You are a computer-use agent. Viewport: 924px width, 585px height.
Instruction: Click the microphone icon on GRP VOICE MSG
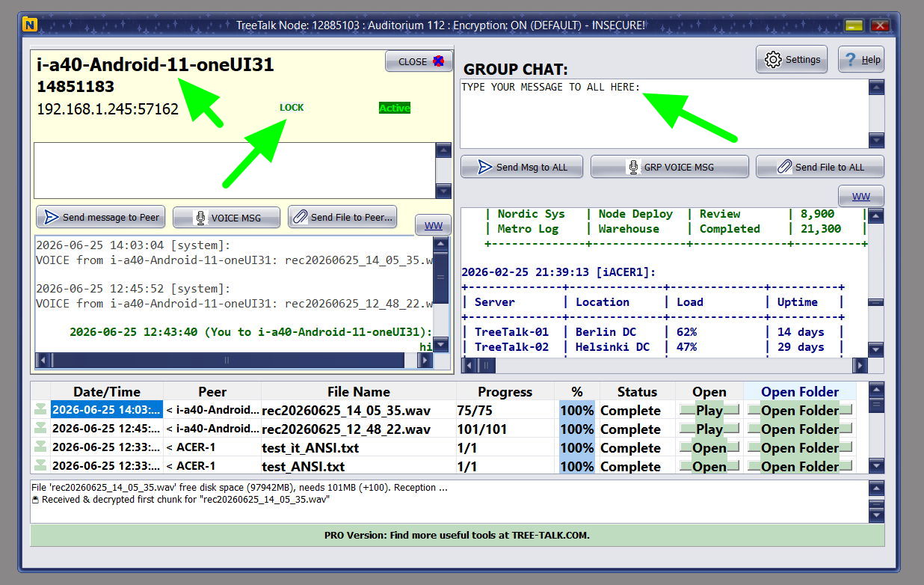pyautogui.click(x=633, y=167)
